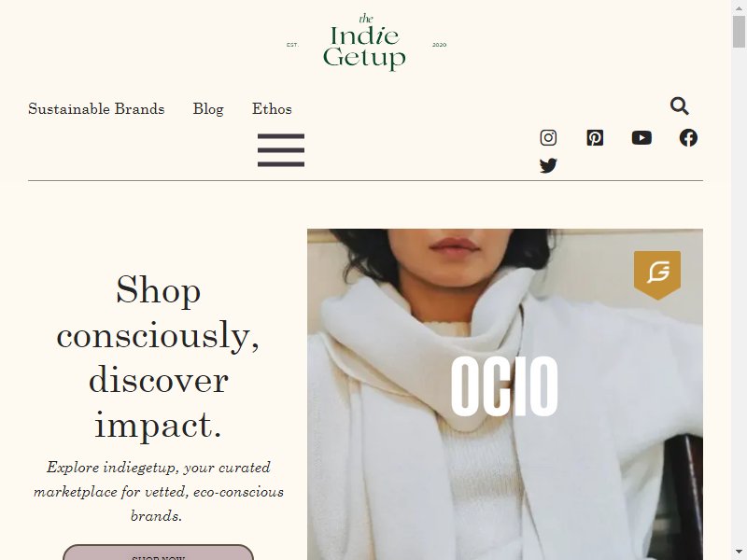Click the scrollbar down arrow

coord(739,553)
